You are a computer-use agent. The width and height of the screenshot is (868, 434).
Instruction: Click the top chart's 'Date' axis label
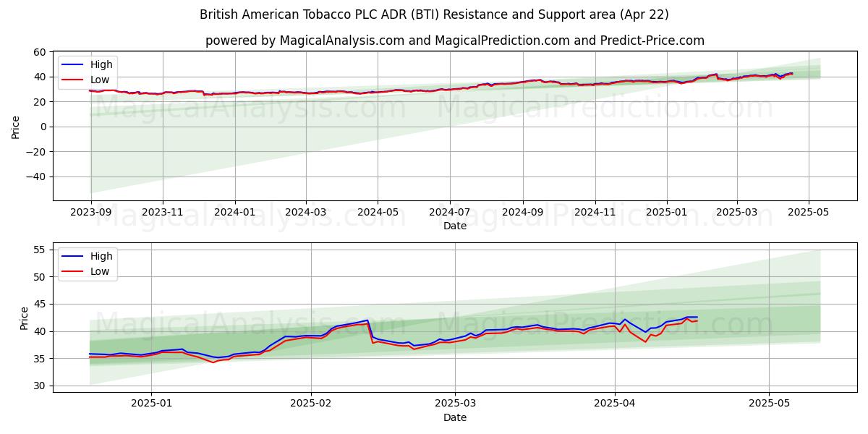[x=455, y=226]
